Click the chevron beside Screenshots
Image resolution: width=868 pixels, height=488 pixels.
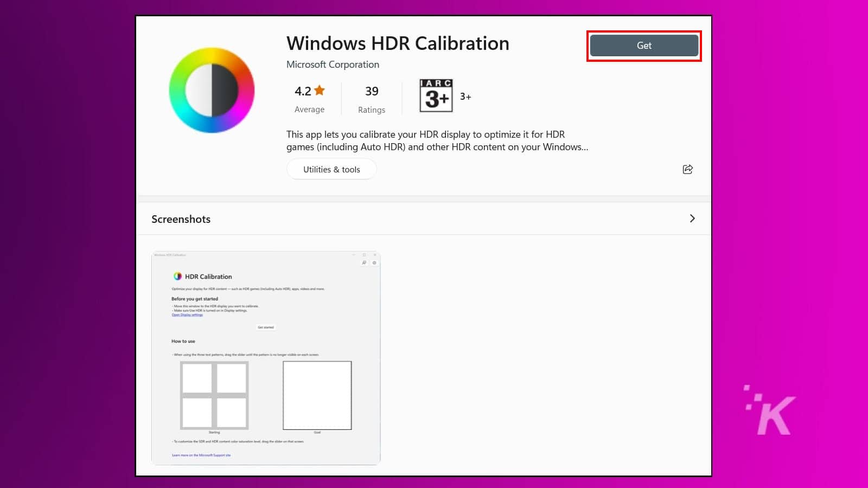(692, 218)
